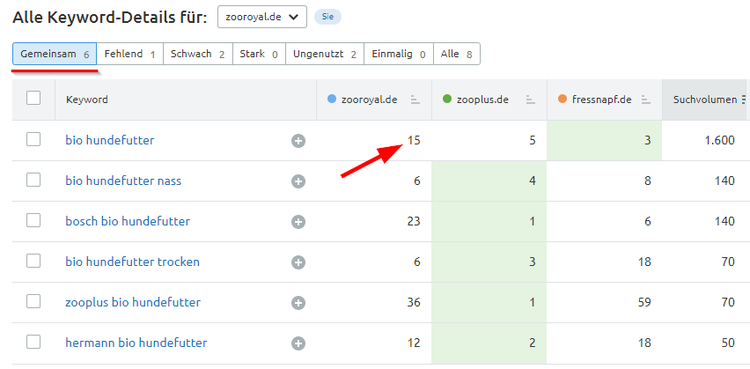Click the Suchvolumen column header label
The height and width of the screenshot is (369, 750).
pos(705,100)
